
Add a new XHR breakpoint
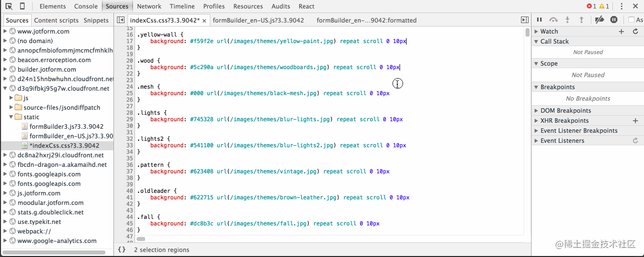tap(635, 121)
